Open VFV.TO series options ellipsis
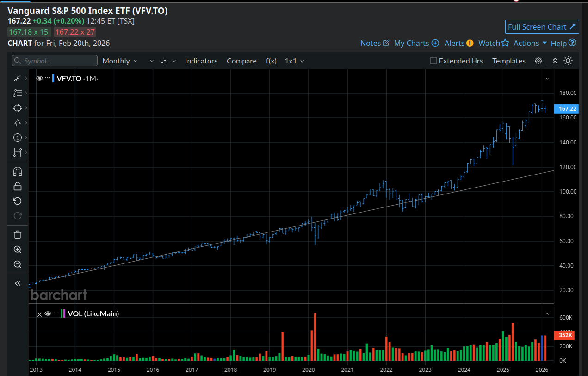 pyautogui.click(x=48, y=78)
